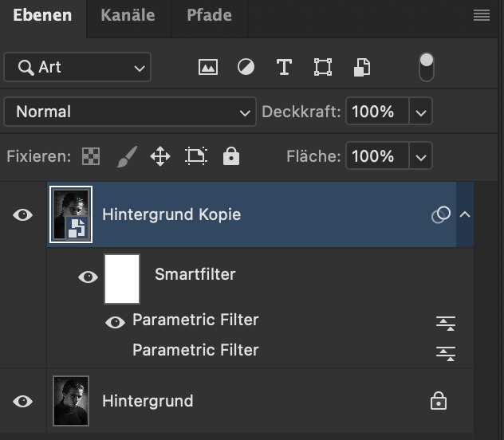Lock image pixels brush icon

(x=126, y=157)
